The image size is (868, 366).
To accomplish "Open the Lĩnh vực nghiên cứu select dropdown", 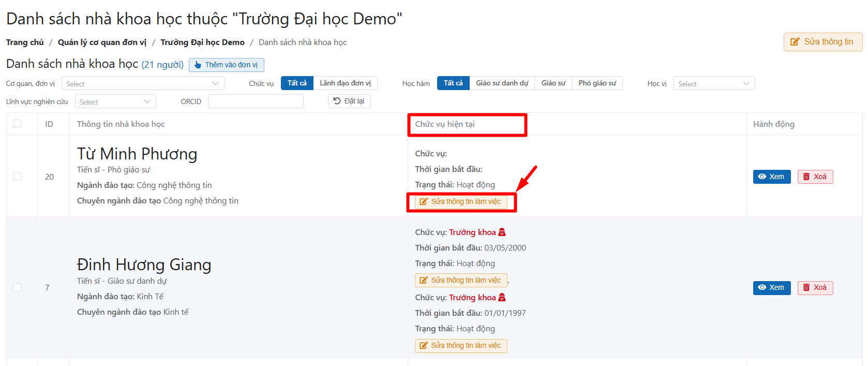I will [115, 101].
